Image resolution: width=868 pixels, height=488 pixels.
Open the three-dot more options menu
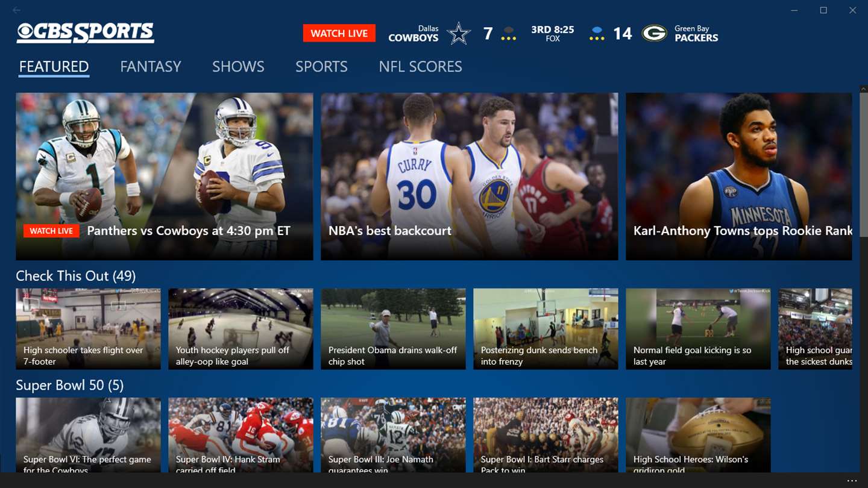click(x=852, y=481)
